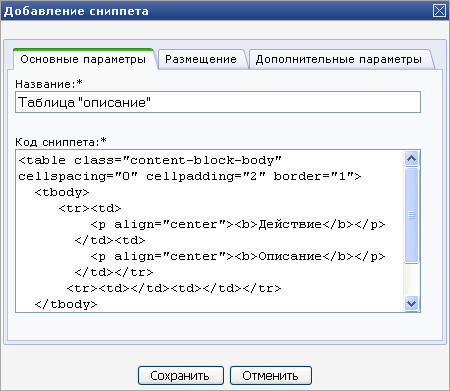The image size is (450, 391).
Task: Place cursor on the closing </tbody> line
Action: coord(66,304)
